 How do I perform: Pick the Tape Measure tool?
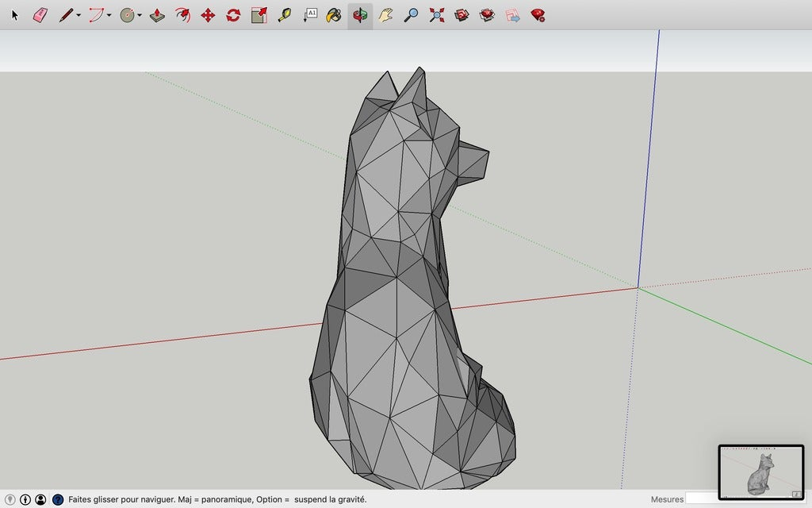[284, 14]
